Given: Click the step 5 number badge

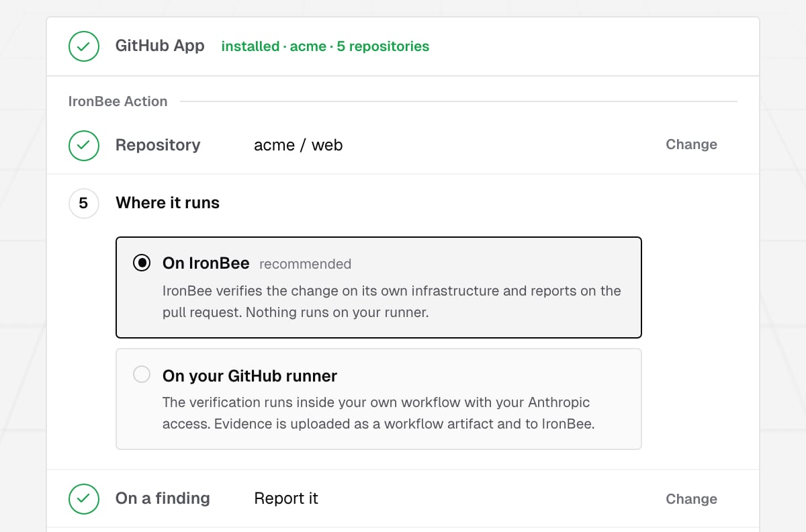Looking at the screenshot, I should pos(84,203).
